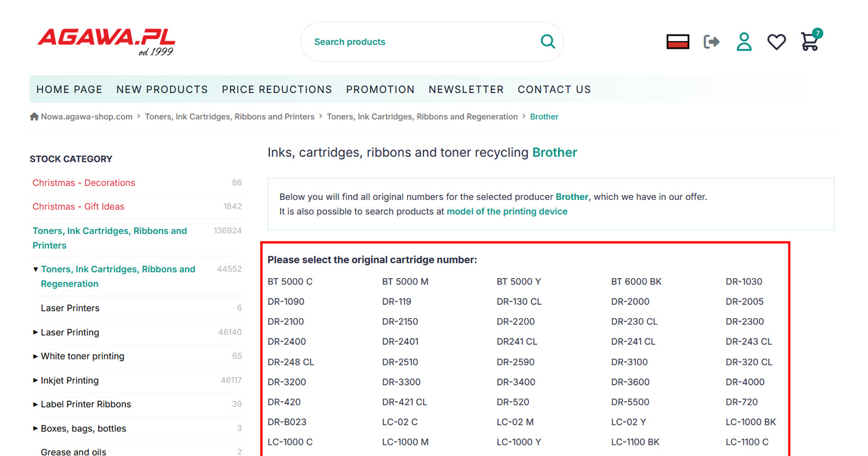This screenshot has height=456, width=868.
Task: Open the shopping cart icon
Action: (x=809, y=42)
